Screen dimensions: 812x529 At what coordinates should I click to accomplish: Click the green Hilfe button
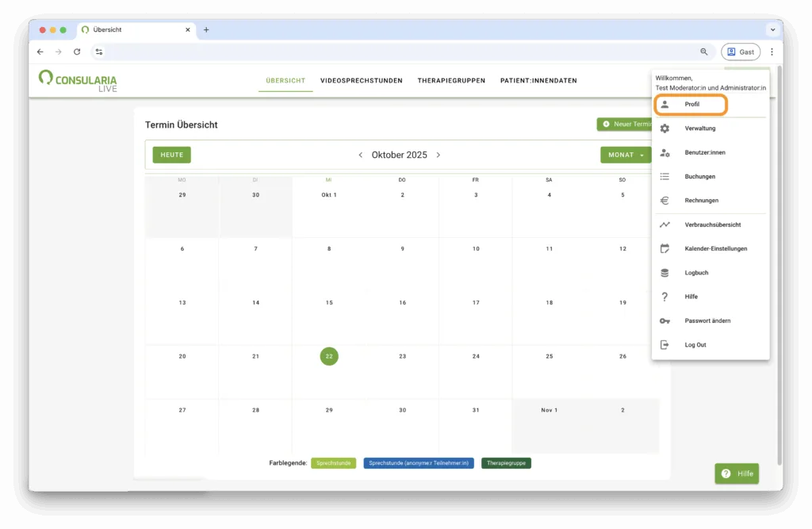pos(737,473)
